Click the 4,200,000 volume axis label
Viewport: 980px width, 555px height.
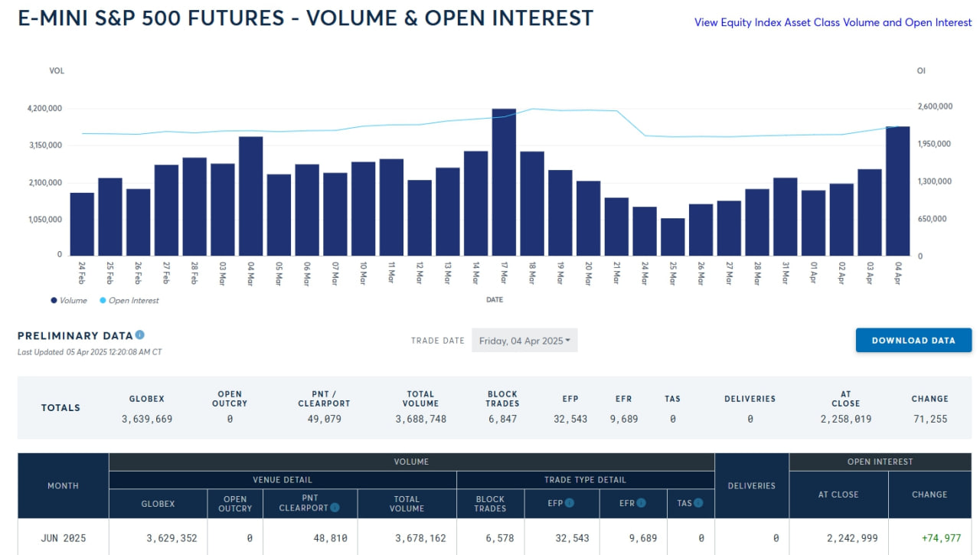pyautogui.click(x=44, y=109)
